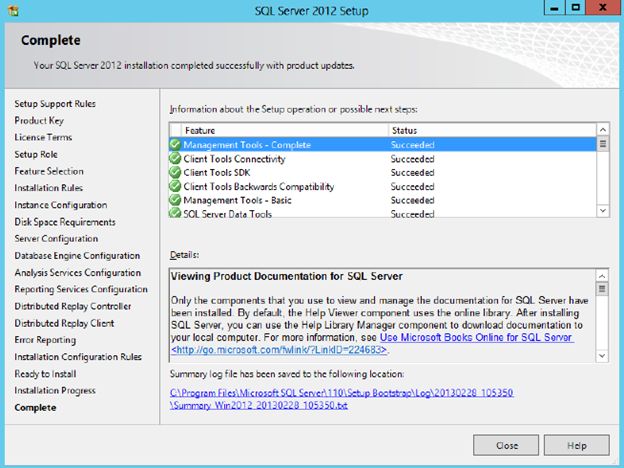
Task: Click the Details pane scrollbar thumb
Action: point(602,289)
